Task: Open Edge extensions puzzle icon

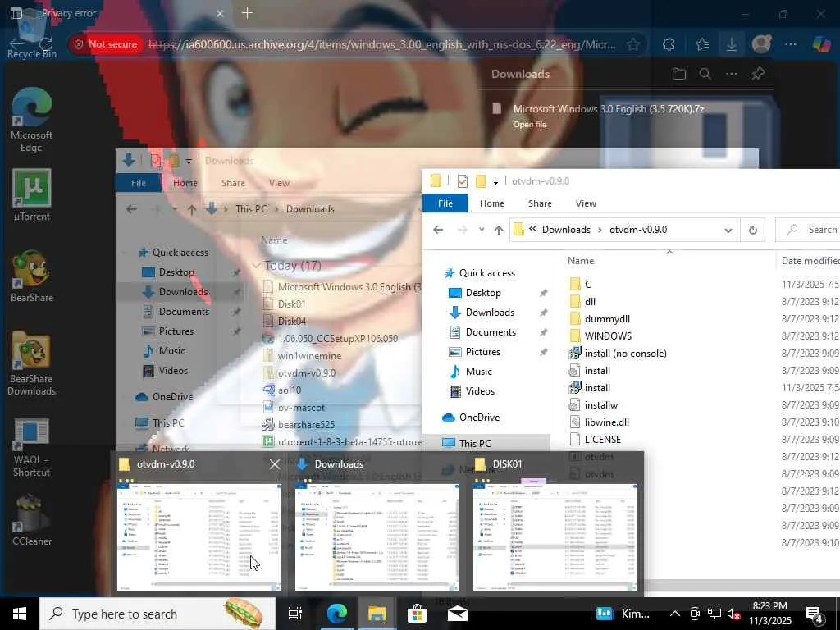Action: (669, 44)
